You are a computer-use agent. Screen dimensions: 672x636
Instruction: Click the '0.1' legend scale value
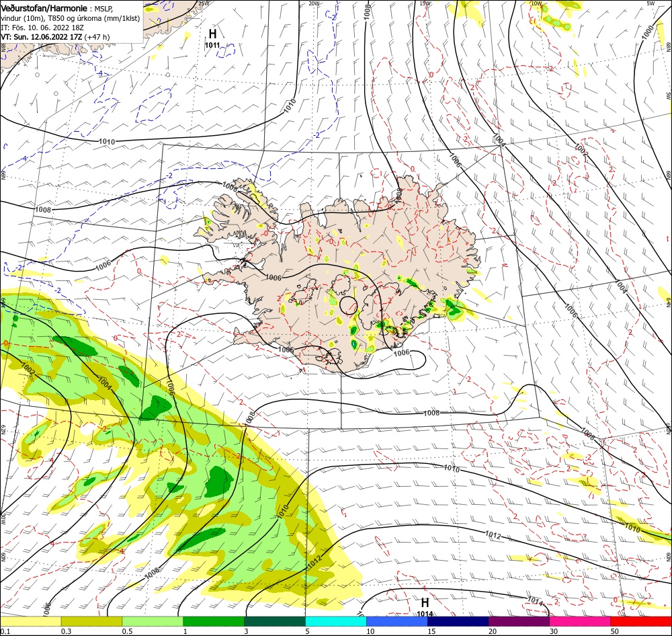click(5, 631)
